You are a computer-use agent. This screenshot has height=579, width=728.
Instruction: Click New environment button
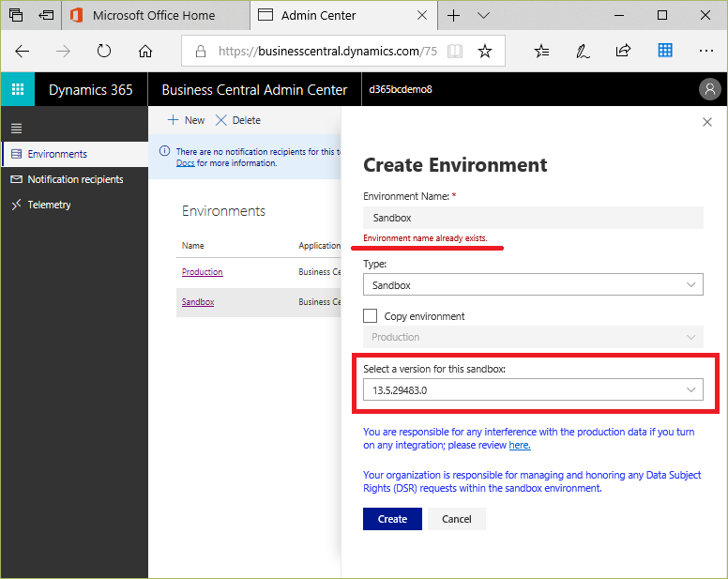point(186,120)
